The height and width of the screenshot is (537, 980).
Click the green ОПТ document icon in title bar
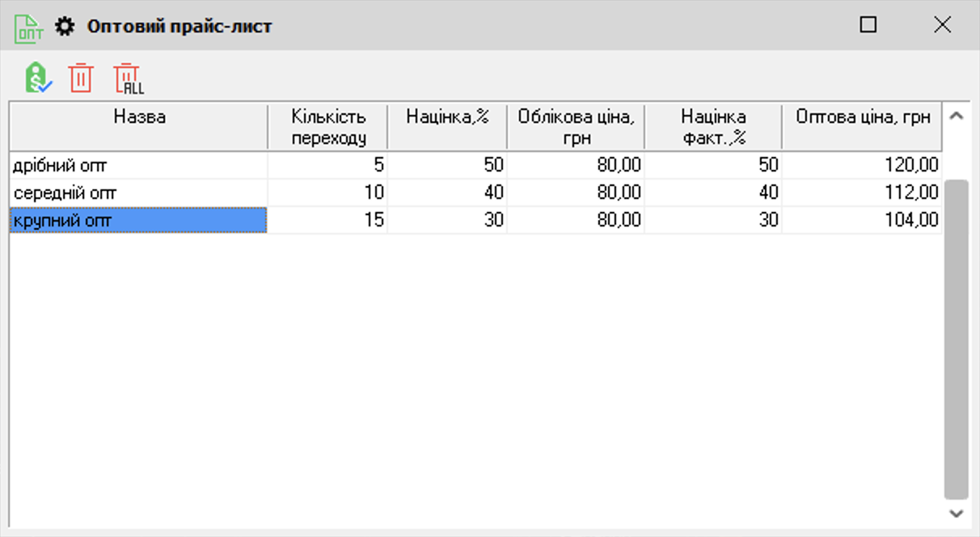pyautogui.click(x=27, y=25)
